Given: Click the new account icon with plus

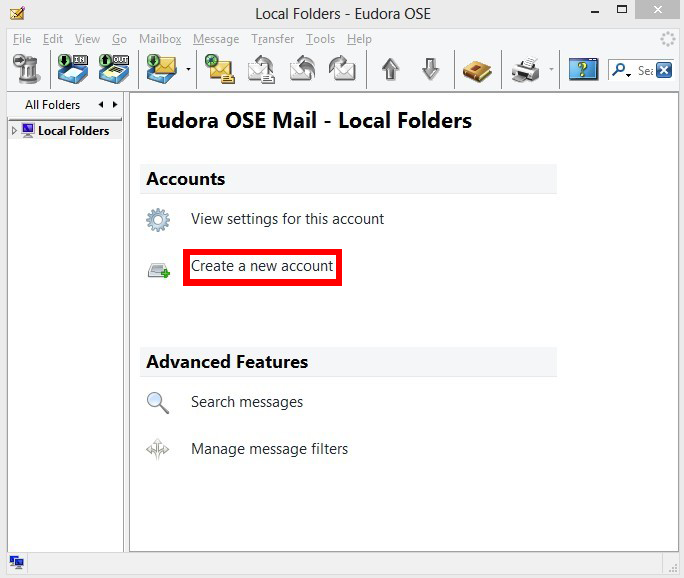Looking at the screenshot, I should [x=159, y=270].
